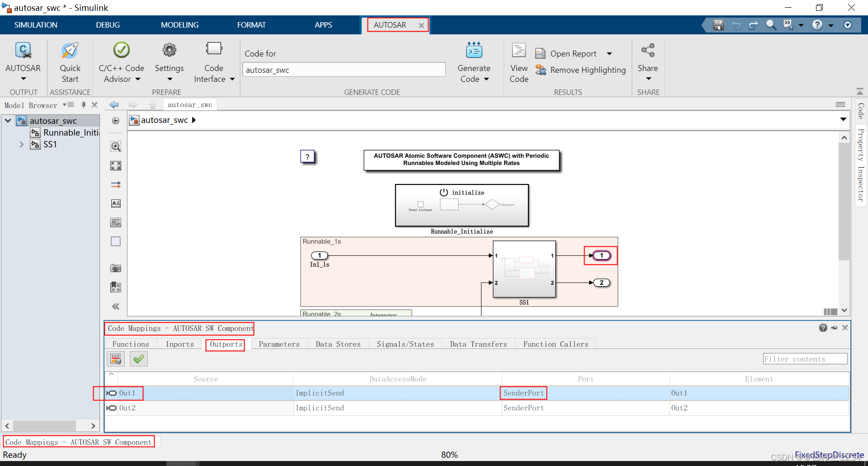Open the Share options

[648, 61]
